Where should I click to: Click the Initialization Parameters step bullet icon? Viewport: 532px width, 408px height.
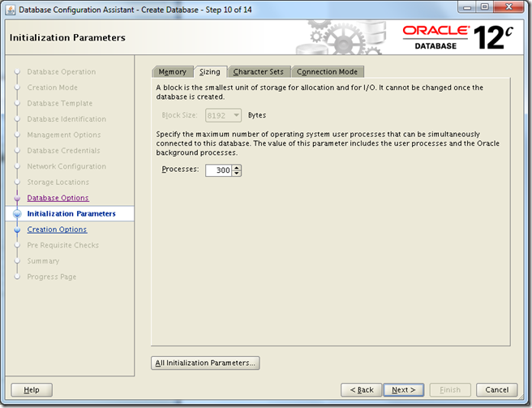tap(17, 214)
